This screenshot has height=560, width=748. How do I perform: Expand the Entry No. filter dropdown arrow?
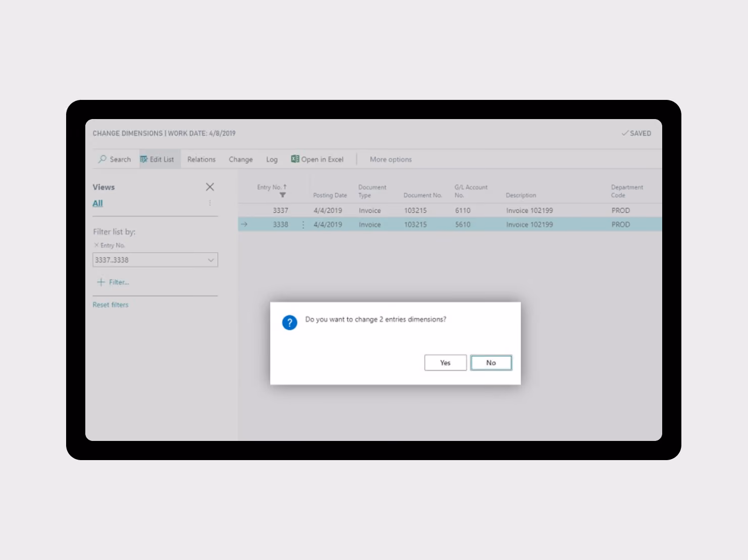211,260
